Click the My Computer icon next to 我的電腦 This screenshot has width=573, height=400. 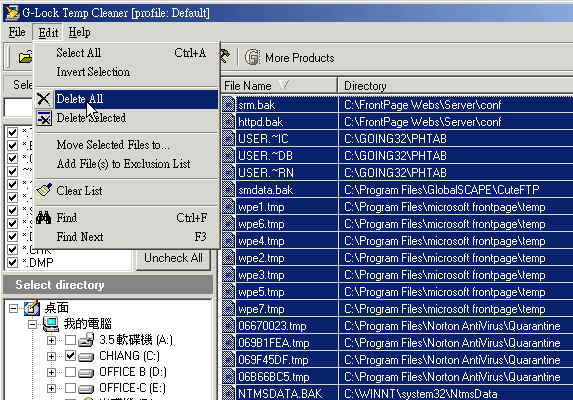tap(51, 324)
